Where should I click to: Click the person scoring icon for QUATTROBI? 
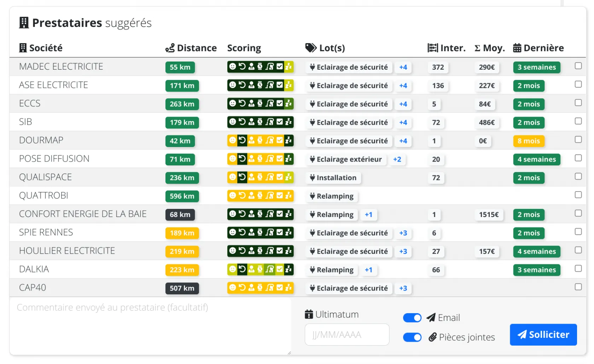tap(251, 195)
